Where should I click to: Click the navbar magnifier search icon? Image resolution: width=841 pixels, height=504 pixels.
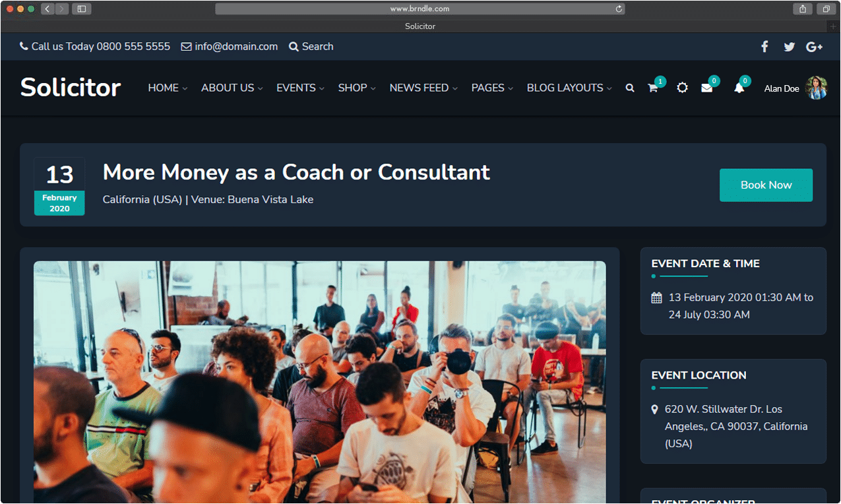point(630,88)
